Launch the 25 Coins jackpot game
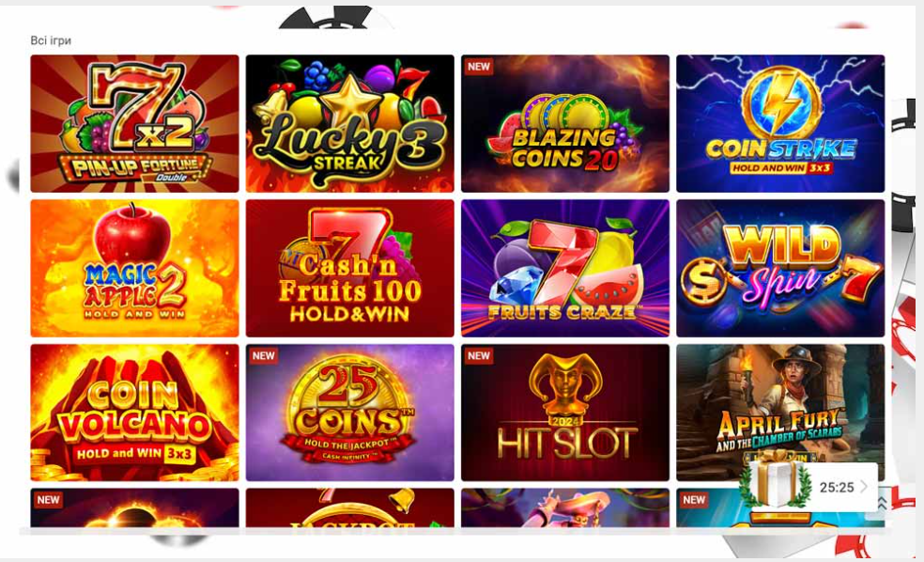 (x=349, y=413)
